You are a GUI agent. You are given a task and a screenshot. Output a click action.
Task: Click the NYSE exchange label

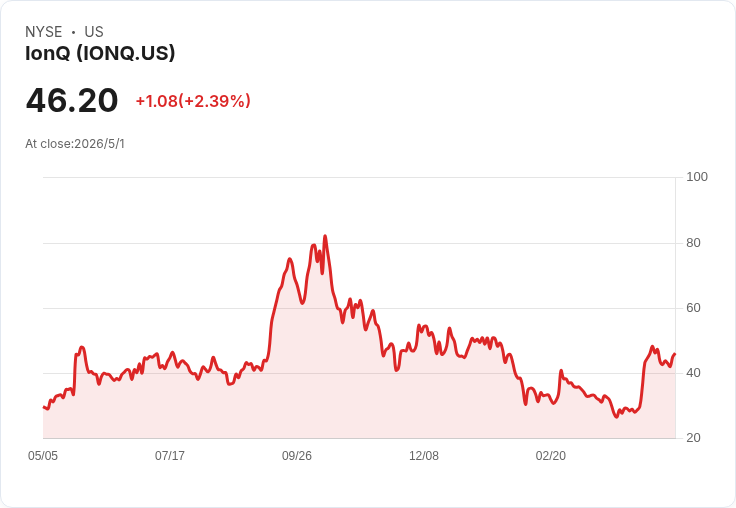[x=44, y=32]
